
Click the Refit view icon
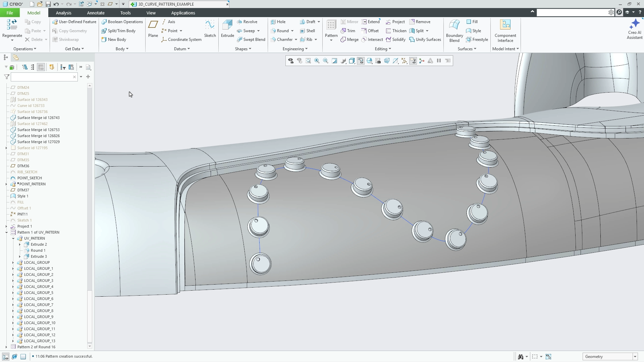(x=308, y=61)
